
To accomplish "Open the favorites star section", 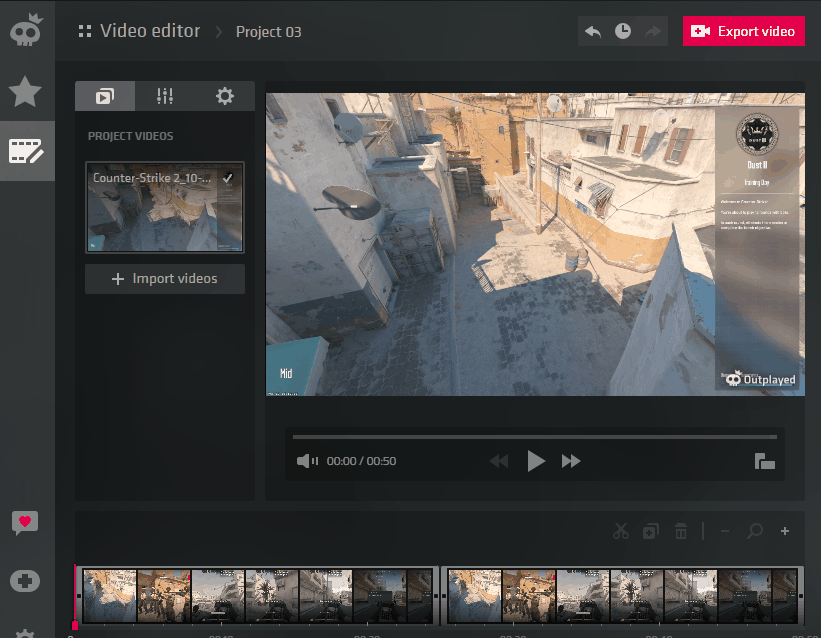I will click(25, 91).
